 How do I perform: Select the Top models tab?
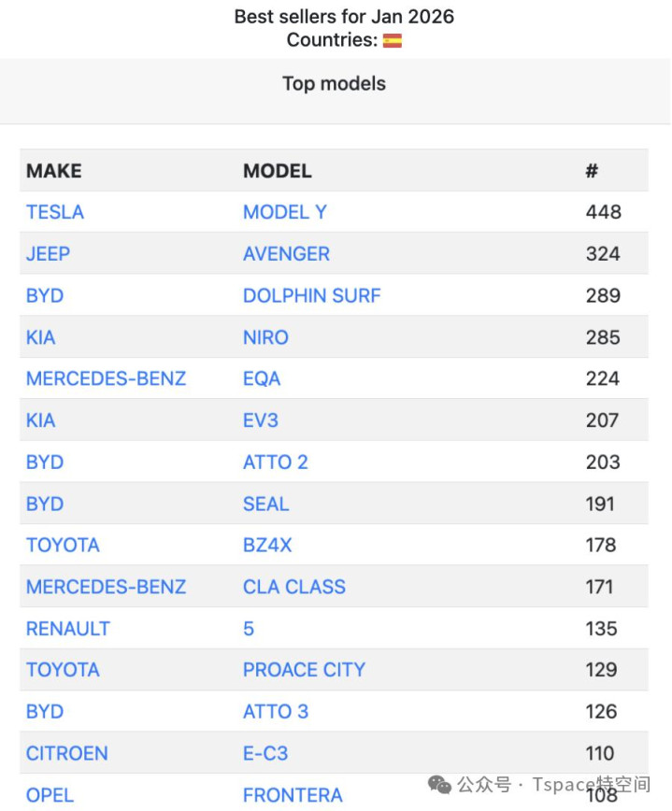click(334, 84)
